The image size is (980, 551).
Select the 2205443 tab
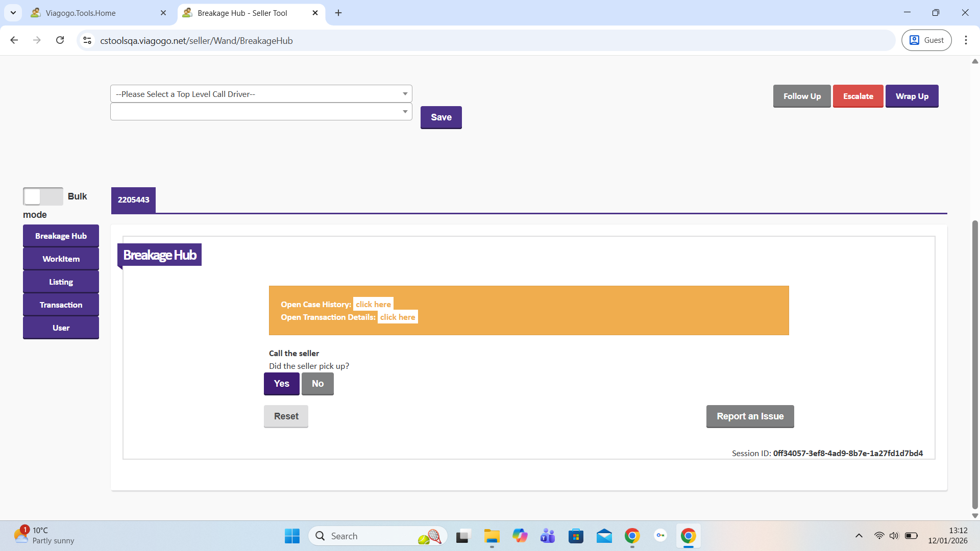(x=133, y=200)
